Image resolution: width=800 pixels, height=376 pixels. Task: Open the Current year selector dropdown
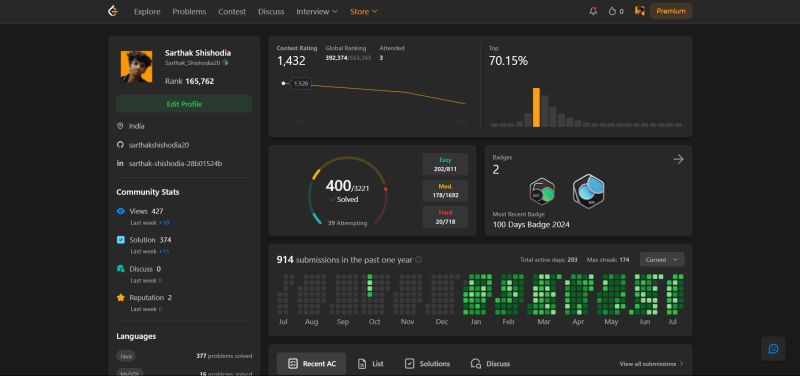pos(662,260)
